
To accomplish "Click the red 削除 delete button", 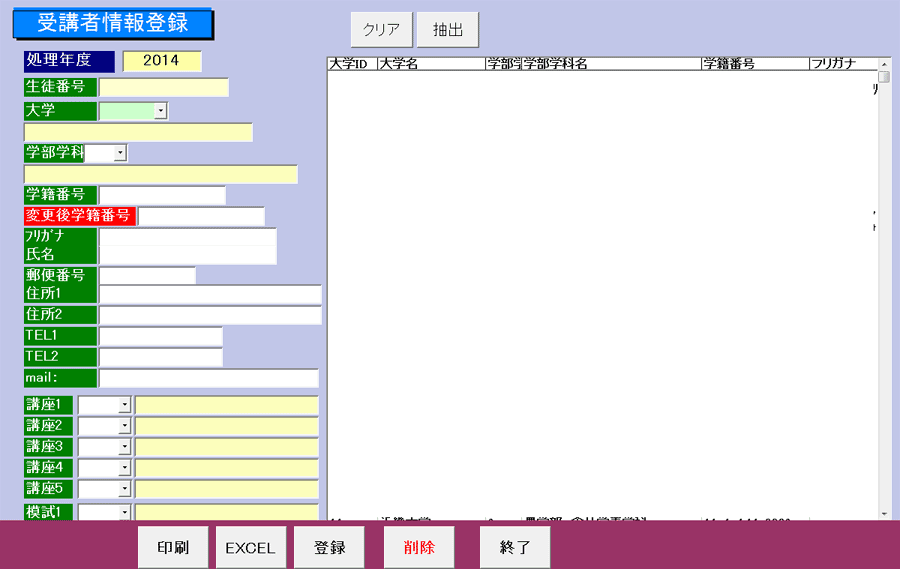I will coord(419,547).
